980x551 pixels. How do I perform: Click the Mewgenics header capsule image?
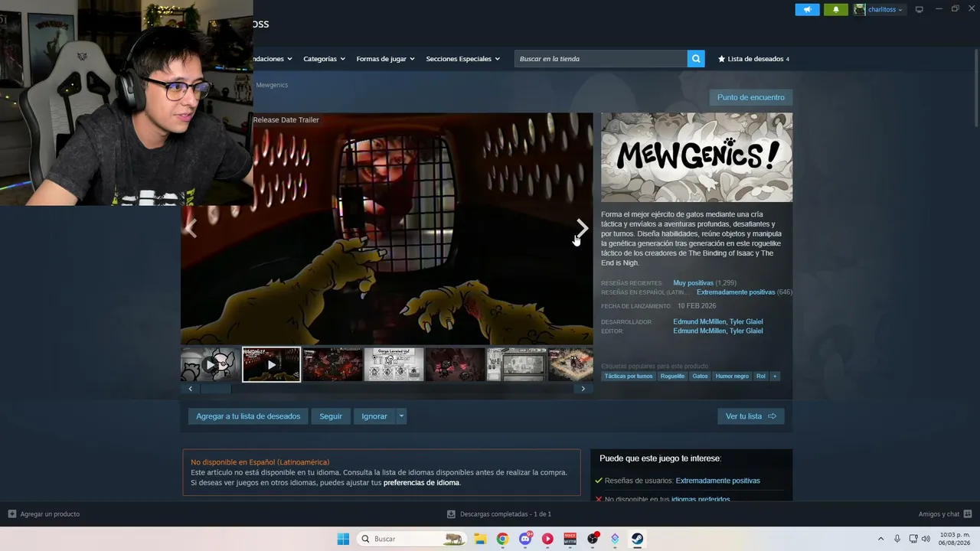pos(697,158)
